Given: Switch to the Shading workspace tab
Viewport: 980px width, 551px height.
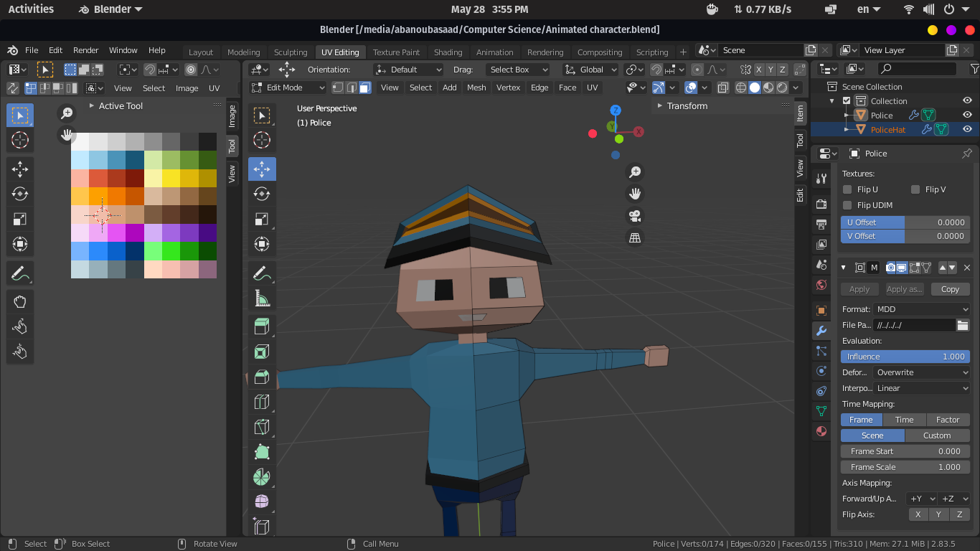Looking at the screenshot, I should coord(448,52).
